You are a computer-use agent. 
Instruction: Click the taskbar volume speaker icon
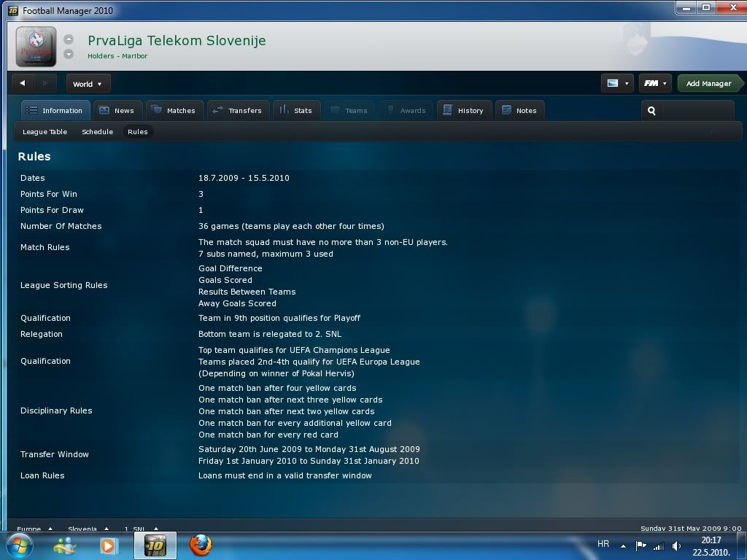tap(676, 545)
